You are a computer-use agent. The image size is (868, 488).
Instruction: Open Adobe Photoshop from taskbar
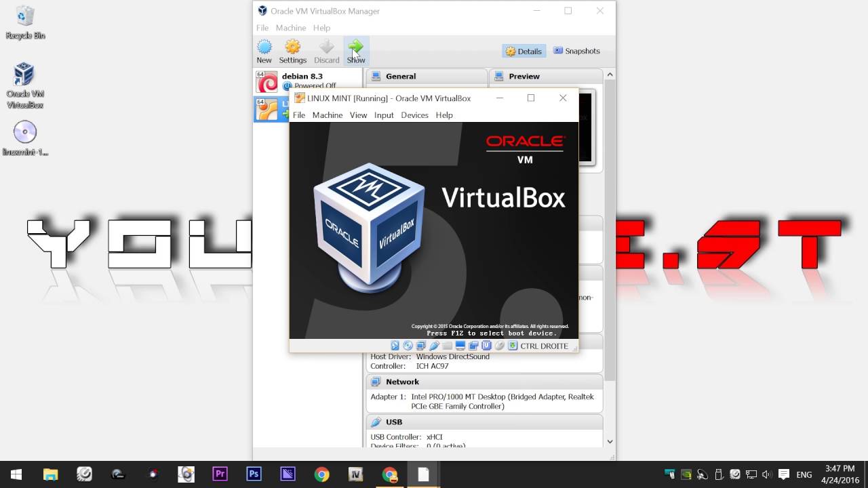[x=254, y=474]
